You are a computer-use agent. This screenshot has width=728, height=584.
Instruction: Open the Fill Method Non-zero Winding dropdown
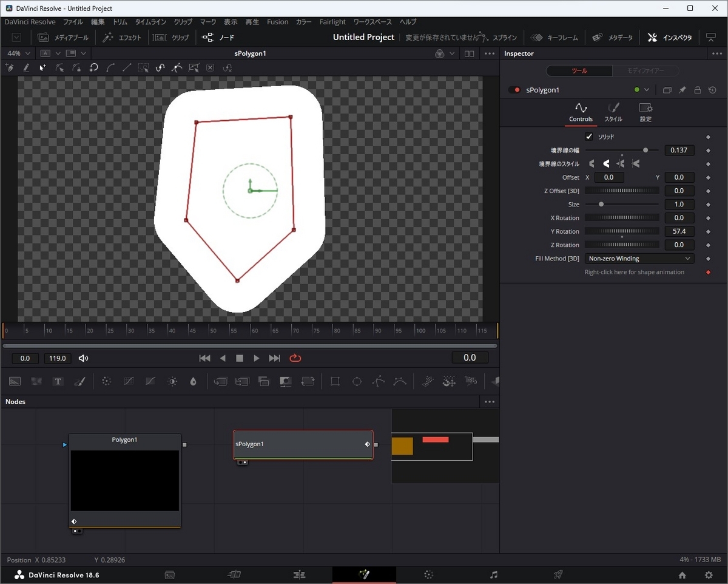(x=639, y=259)
